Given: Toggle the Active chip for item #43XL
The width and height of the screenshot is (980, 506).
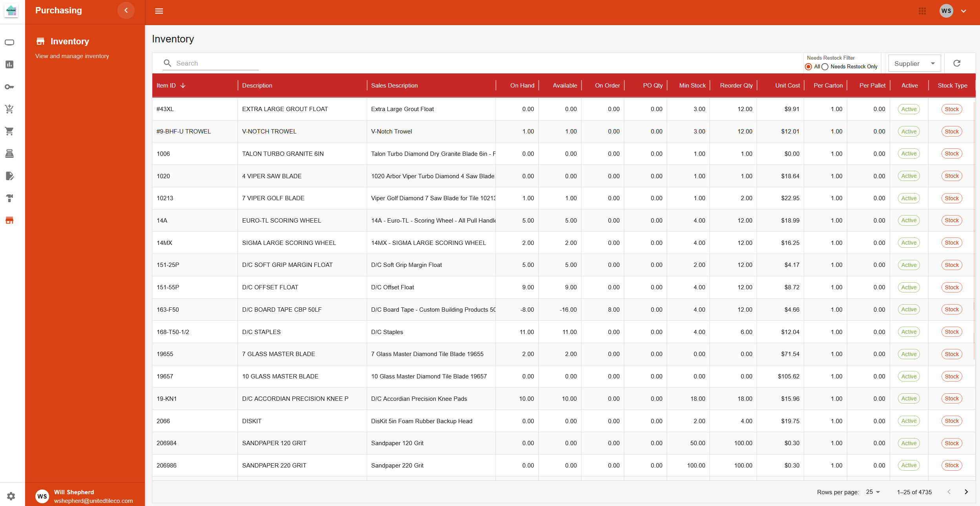Looking at the screenshot, I should [x=909, y=109].
